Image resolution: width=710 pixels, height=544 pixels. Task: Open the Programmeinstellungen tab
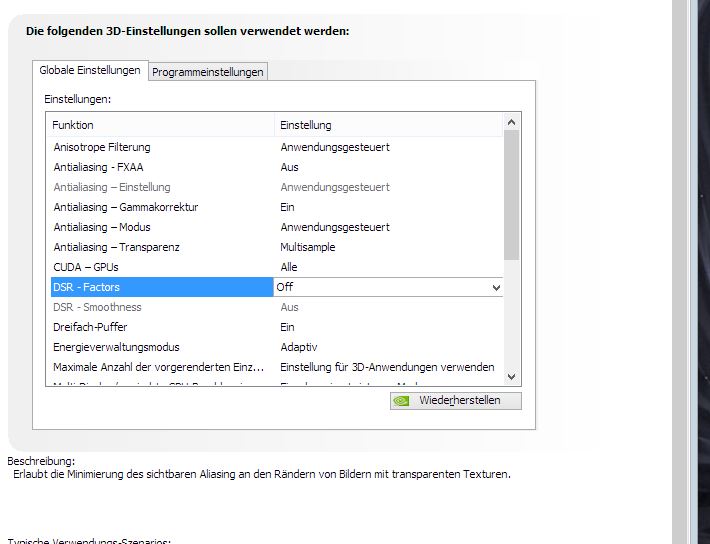208,72
